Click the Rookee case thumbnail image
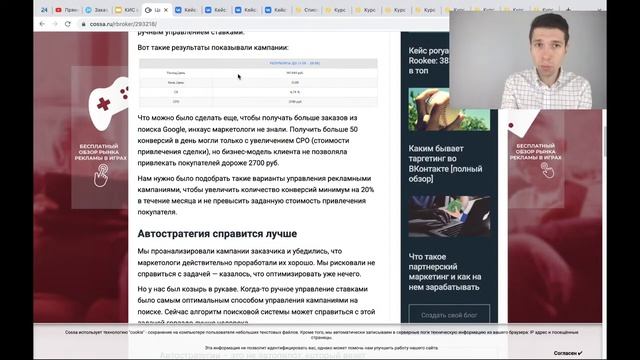 (449, 109)
